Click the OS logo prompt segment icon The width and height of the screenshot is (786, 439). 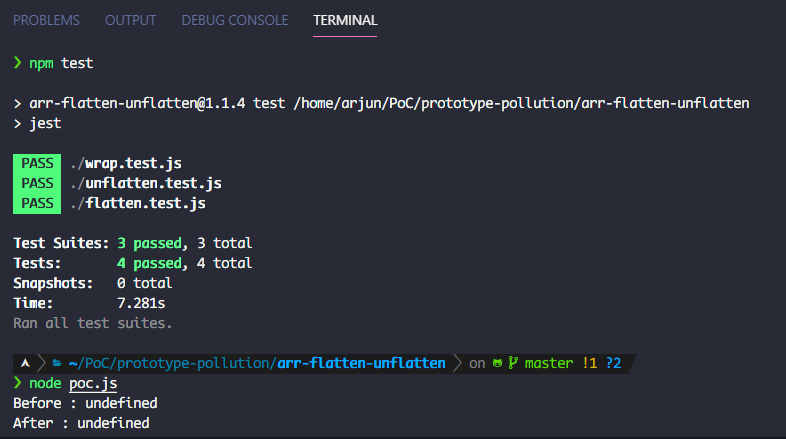coord(26,363)
